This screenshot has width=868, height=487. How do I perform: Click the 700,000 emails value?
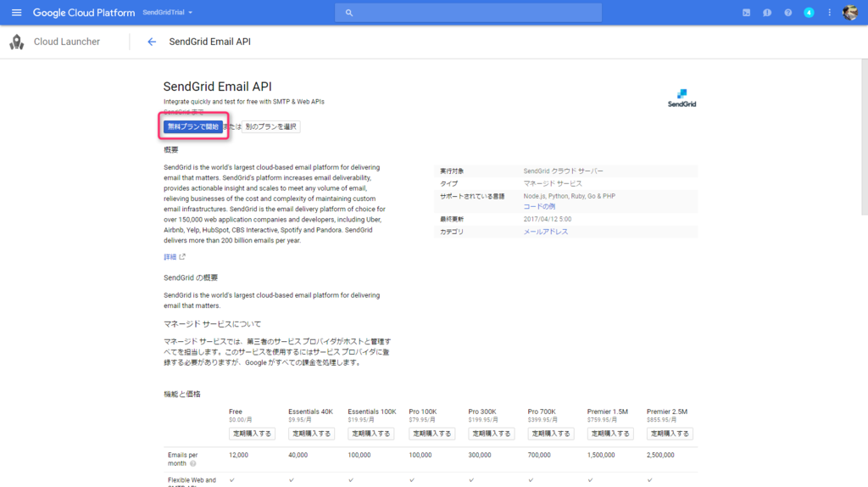[539, 455]
